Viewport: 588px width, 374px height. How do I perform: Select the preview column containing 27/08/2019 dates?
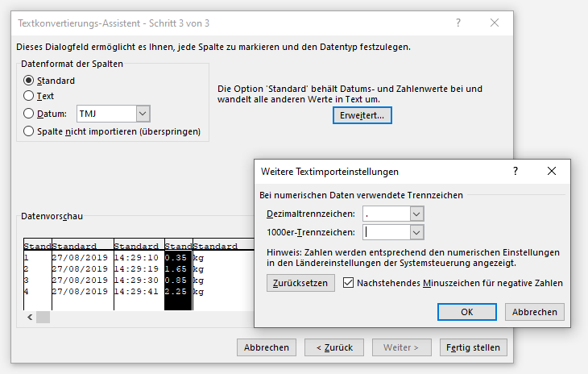(82, 274)
